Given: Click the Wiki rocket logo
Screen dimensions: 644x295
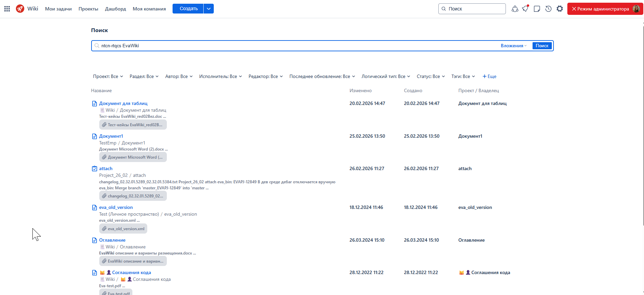Looking at the screenshot, I should tap(20, 9).
